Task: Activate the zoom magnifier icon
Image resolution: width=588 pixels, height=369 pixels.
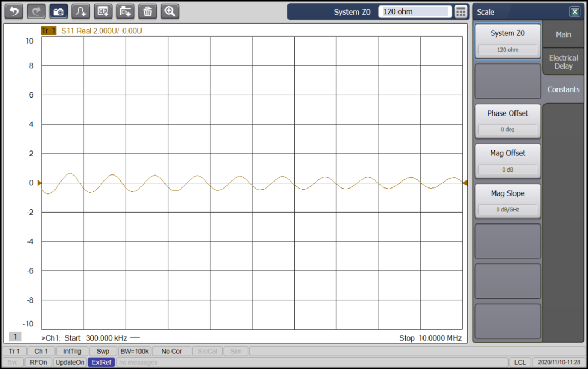Action: [x=169, y=11]
